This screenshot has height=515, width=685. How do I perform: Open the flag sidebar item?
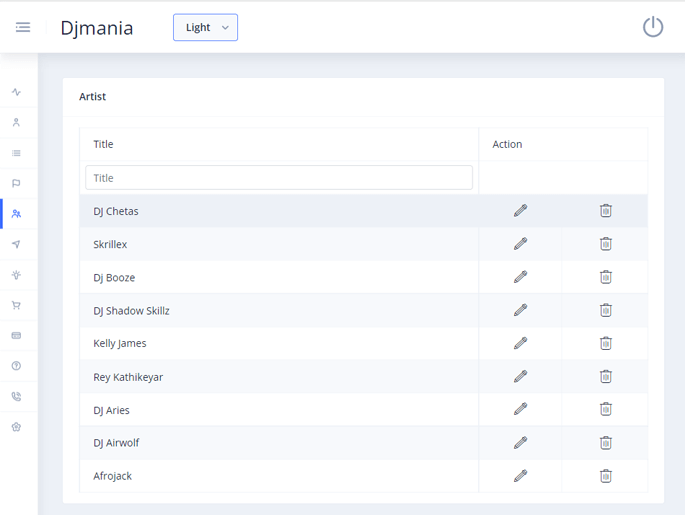pos(16,183)
